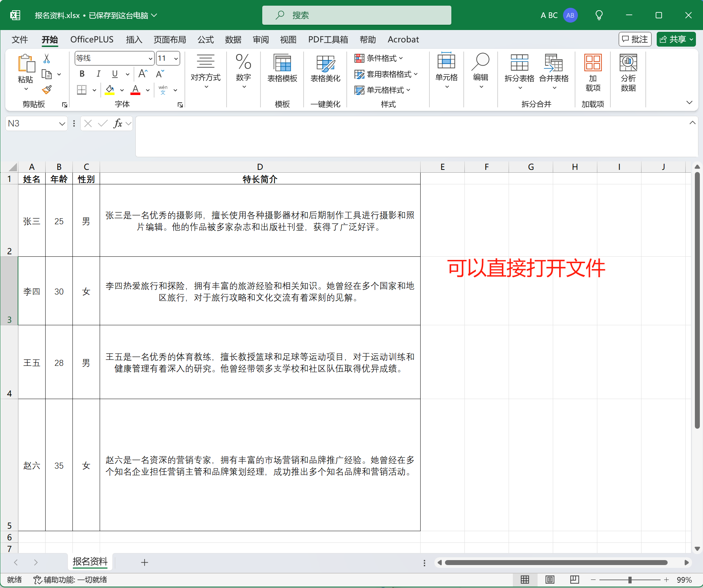This screenshot has width=703, height=588.
Task: Click the Comments (批注) button
Action: click(635, 39)
